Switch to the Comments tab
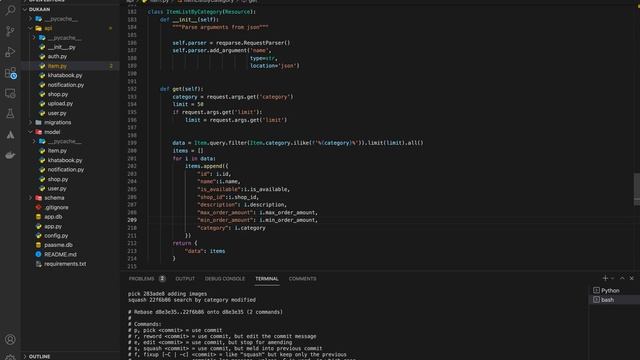The height and width of the screenshot is (360, 640). point(302,279)
